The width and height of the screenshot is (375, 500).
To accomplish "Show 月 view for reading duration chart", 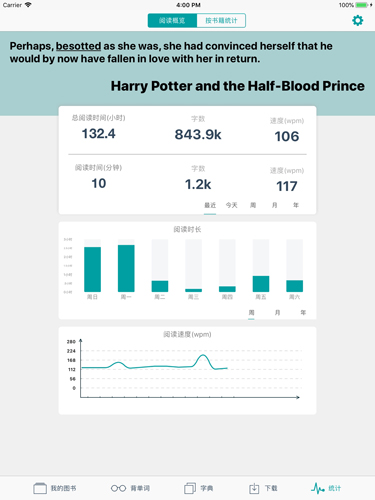I will [x=277, y=313].
